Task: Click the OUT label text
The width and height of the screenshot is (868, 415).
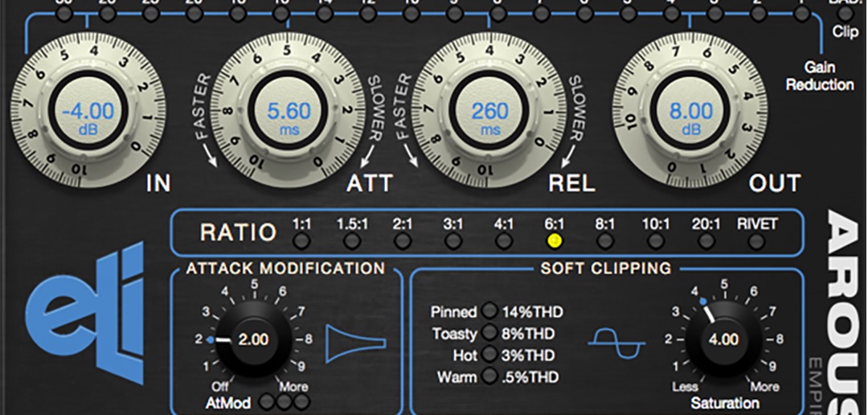Action: point(775,183)
